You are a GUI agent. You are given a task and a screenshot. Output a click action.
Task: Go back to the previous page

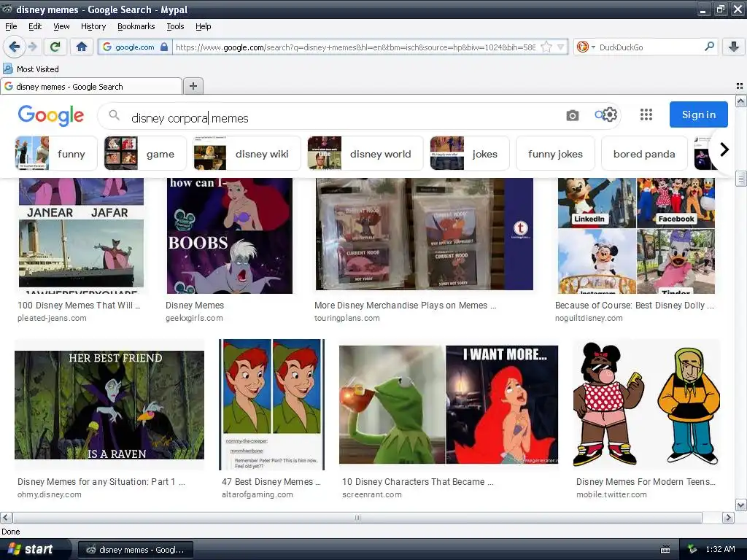[x=14, y=47]
